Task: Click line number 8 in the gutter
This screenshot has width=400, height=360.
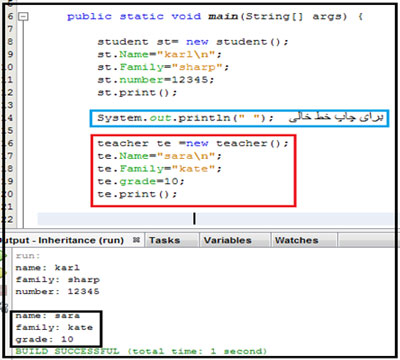Action: 10,42
